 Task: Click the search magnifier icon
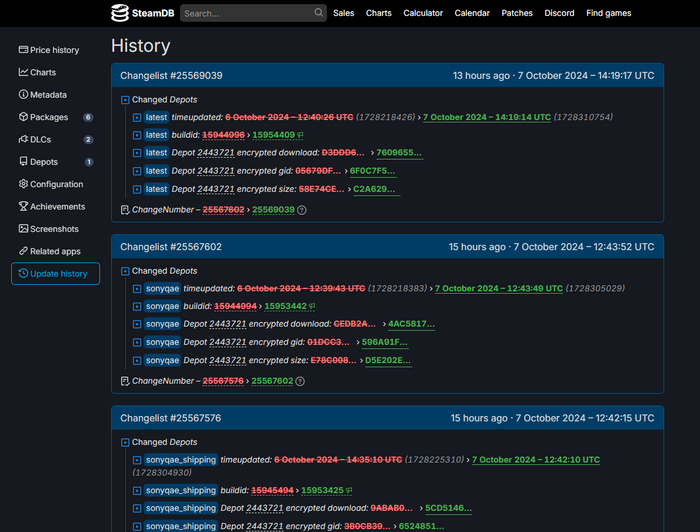coord(318,12)
